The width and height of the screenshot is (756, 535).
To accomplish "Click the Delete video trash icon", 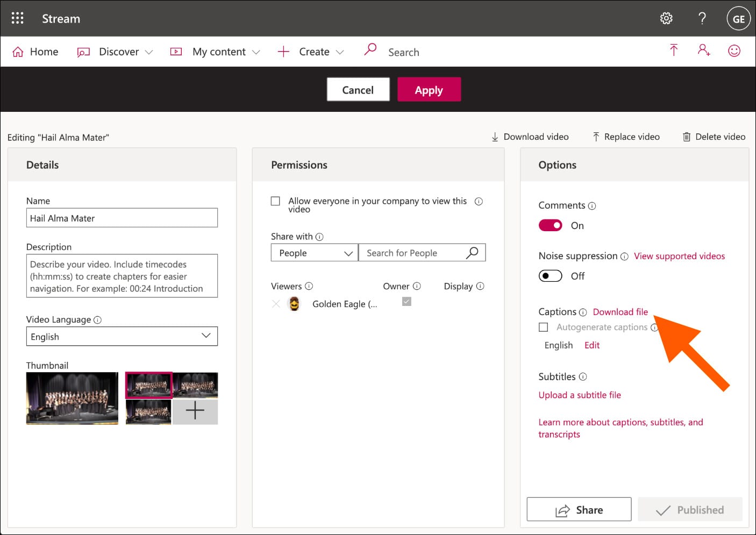I will pos(687,137).
